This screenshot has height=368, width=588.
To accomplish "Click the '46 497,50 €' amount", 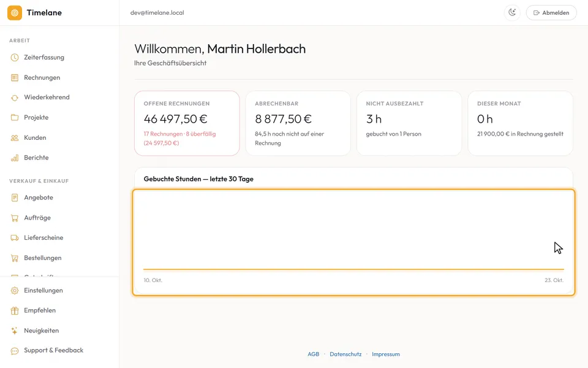I will 176,119.
